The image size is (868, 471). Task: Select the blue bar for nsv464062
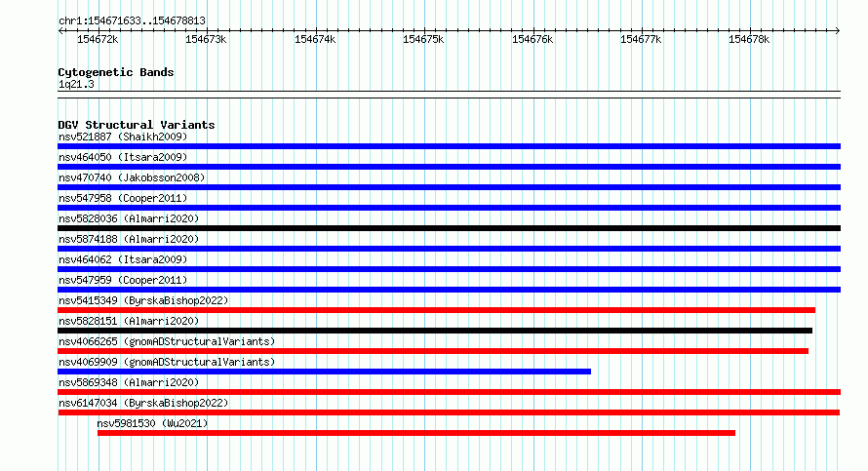449,269
